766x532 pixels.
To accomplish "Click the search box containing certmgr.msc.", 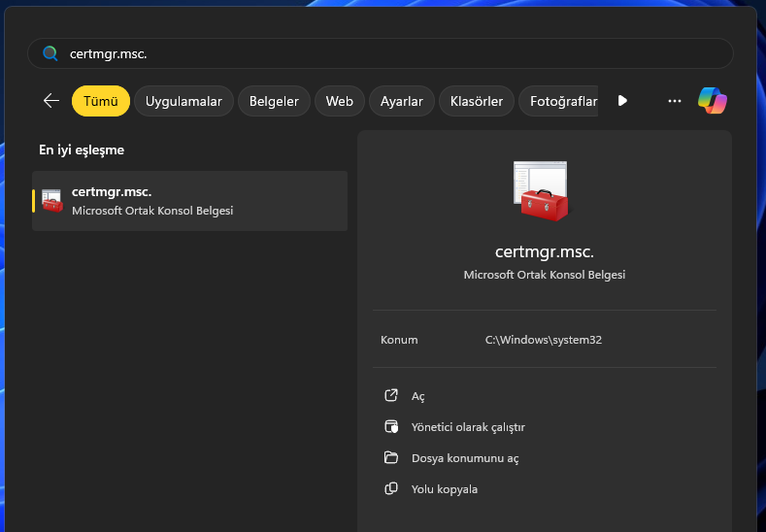I will pos(380,53).
